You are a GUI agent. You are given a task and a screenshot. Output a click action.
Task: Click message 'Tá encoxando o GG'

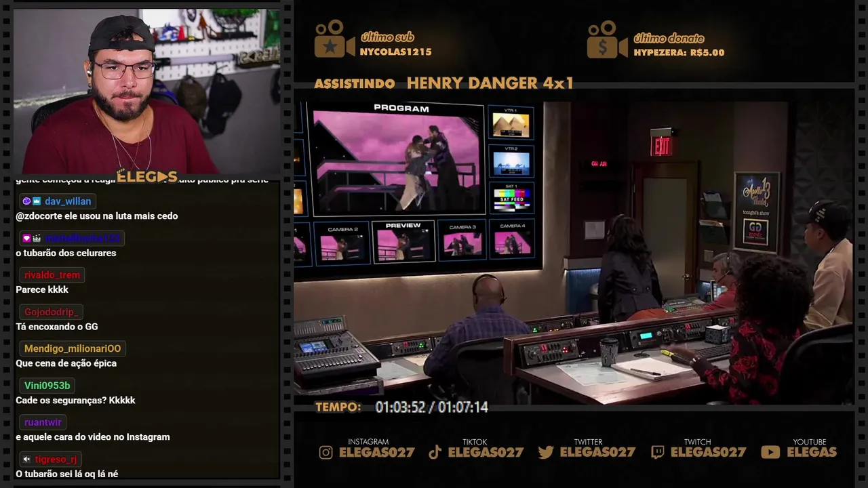(x=57, y=327)
